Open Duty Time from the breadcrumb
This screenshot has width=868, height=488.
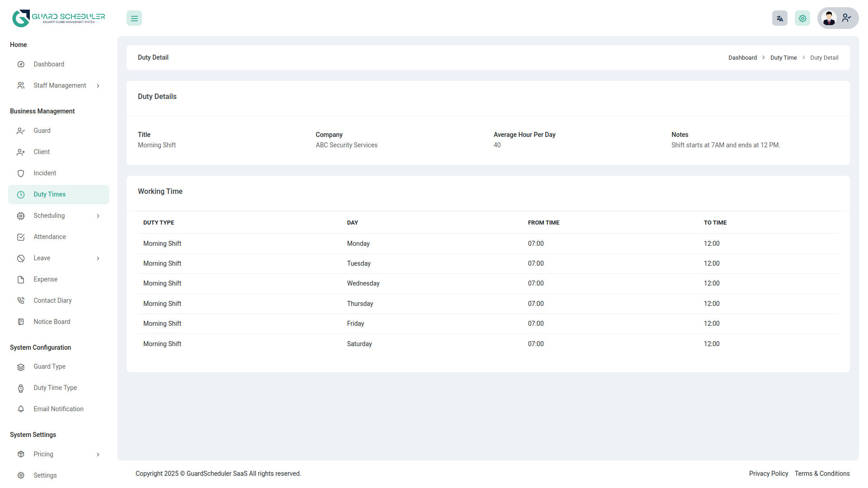[783, 57]
